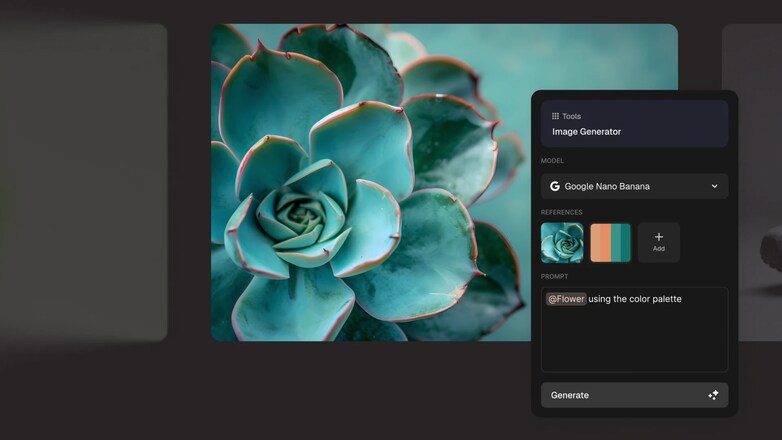Select the Image Generator tool title

586,131
